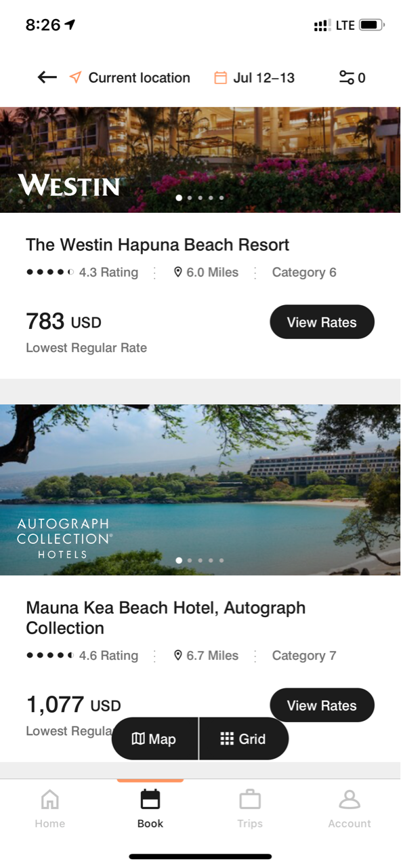Tap the location pin beside 6.0 Miles

point(178,272)
